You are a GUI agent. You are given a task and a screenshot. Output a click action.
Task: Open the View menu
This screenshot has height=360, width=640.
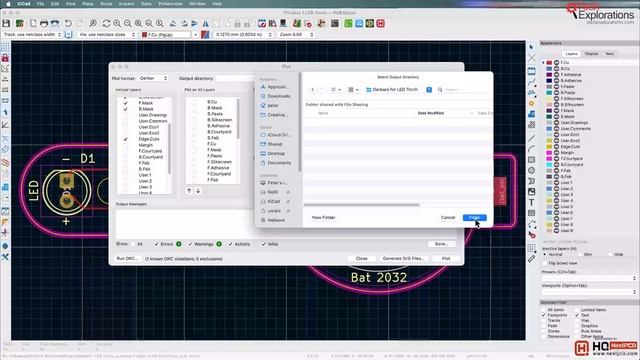point(70,4)
